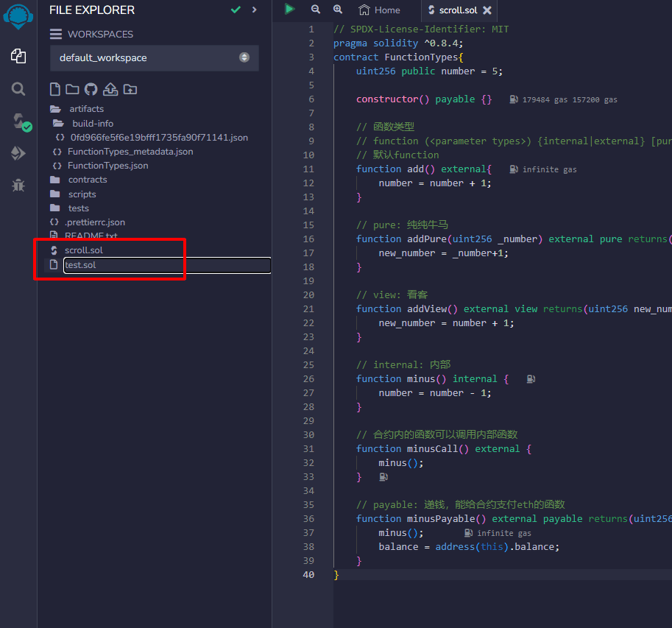The width and height of the screenshot is (672, 628).
Task: Click the Upload folder icon
Action: [x=130, y=89]
